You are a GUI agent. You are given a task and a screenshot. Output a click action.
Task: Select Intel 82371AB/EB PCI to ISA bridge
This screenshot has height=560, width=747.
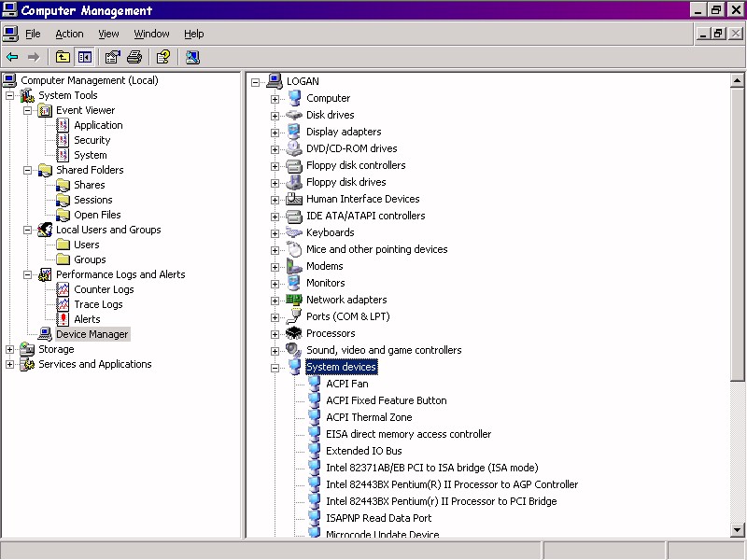(431, 468)
